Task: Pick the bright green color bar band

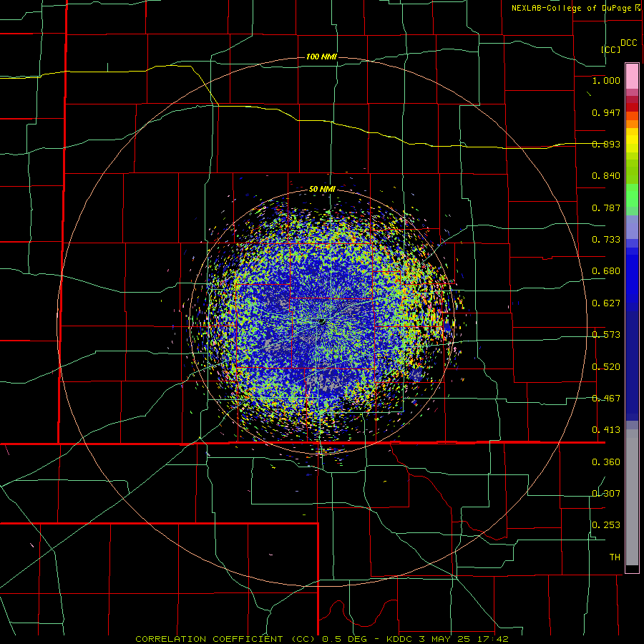Action: [x=632, y=196]
